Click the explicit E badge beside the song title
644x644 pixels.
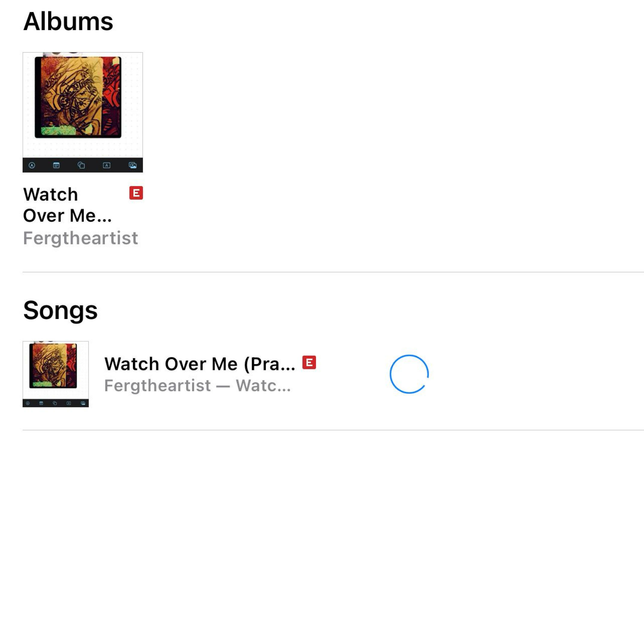point(309,362)
